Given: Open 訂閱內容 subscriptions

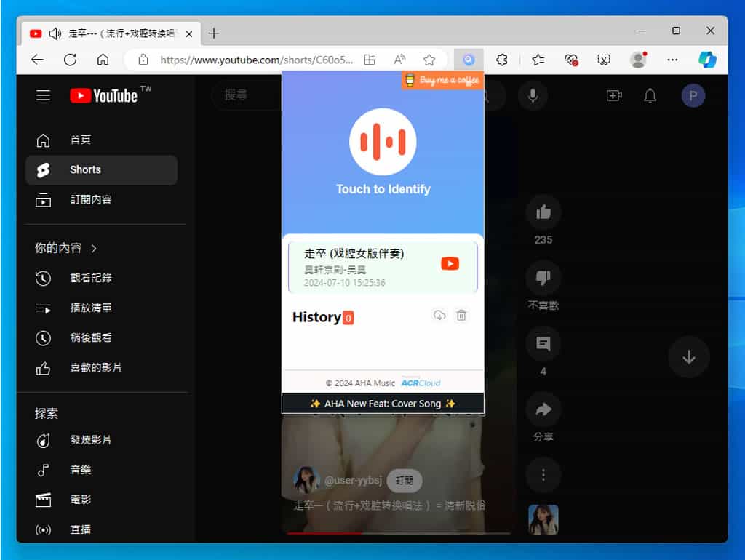Looking at the screenshot, I should [102, 200].
